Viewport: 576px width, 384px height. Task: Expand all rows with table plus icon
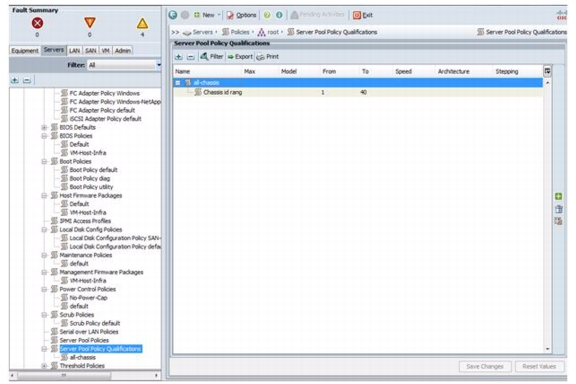[x=179, y=57]
